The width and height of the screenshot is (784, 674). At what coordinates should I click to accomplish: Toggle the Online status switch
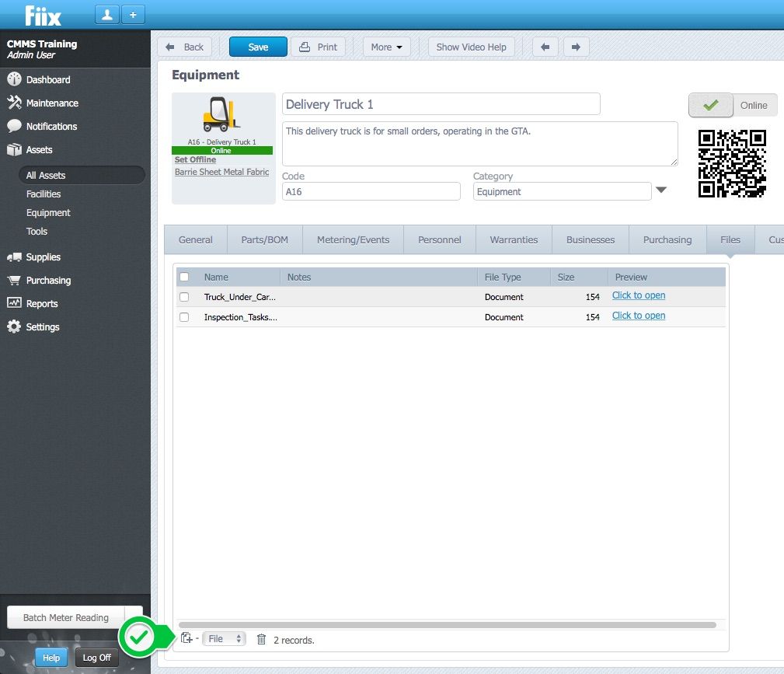pos(733,105)
